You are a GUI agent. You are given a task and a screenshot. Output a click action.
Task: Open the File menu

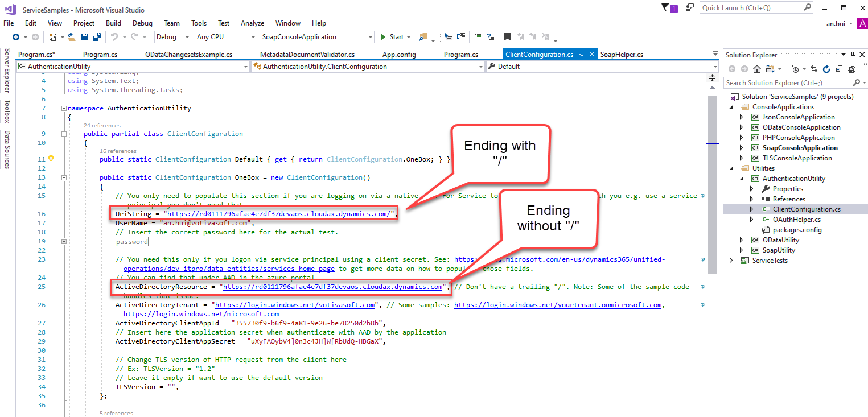(9, 23)
